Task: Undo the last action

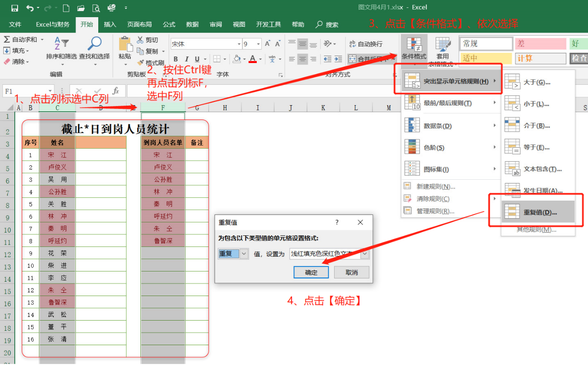Action: tap(30, 8)
